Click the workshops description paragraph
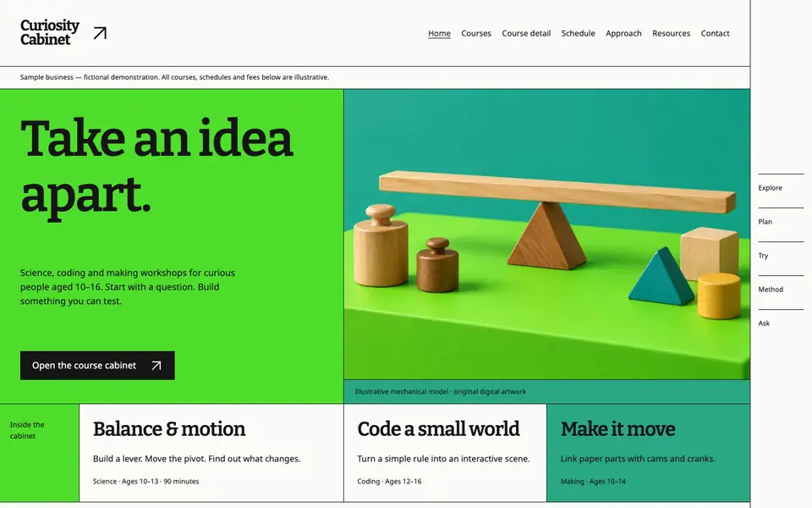 pyautogui.click(x=128, y=287)
